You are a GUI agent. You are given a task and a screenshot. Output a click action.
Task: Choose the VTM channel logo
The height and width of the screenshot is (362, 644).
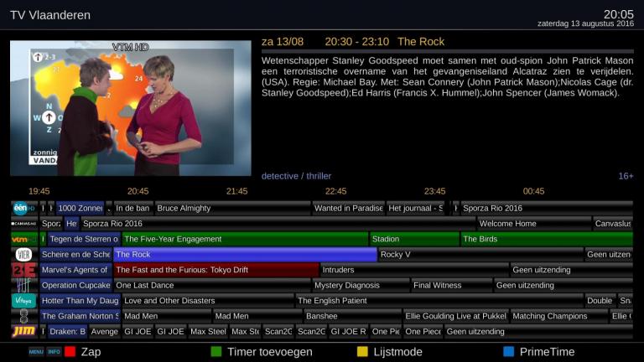pyautogui.click(x=23, y=239)
